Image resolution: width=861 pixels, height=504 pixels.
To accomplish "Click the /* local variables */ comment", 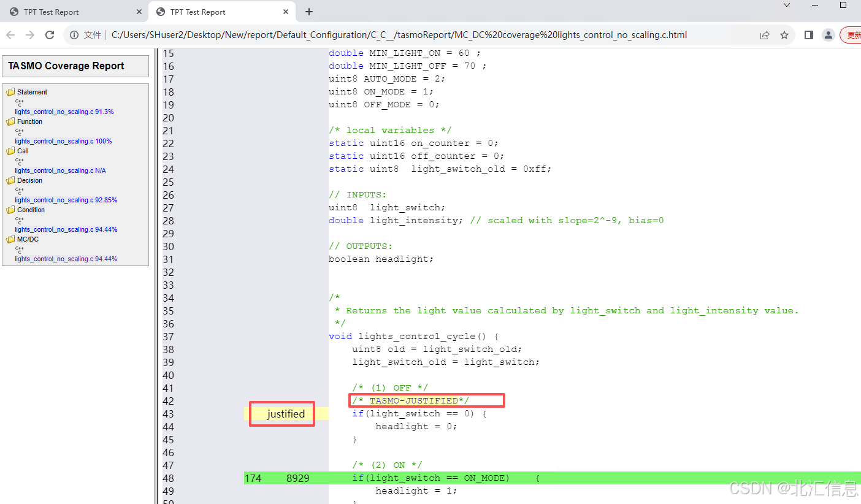I will pyautogui.click(x=390, y=130).
